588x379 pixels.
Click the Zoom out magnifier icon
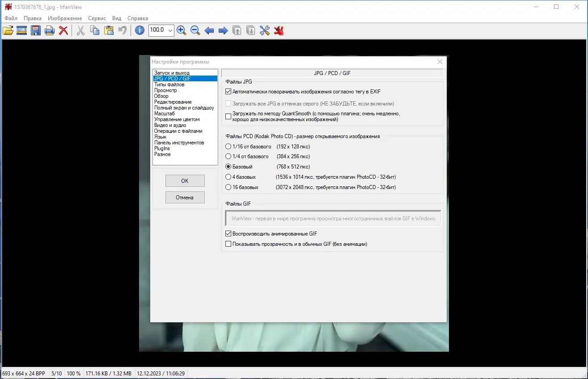coord(195,30)
